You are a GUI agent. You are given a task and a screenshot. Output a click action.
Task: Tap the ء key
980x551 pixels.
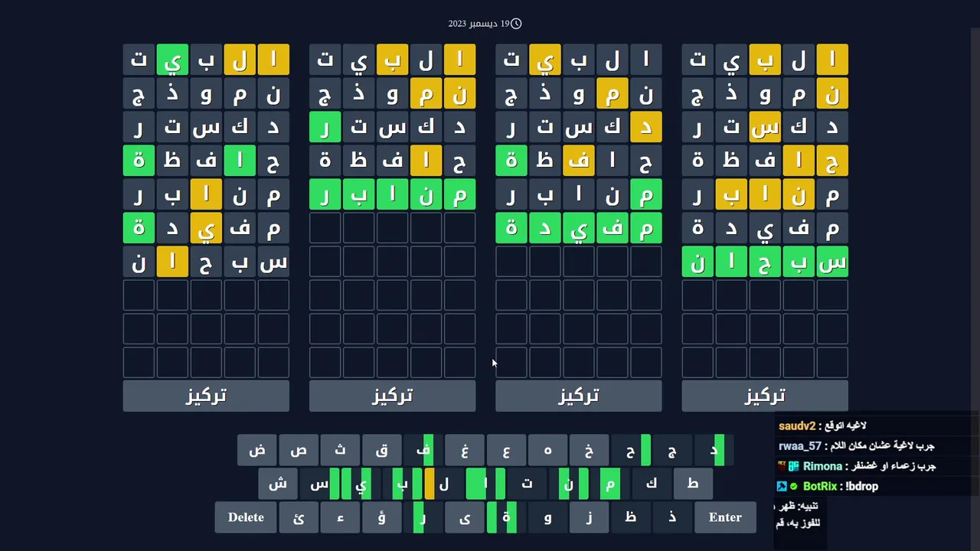click(x=340, y=517)
